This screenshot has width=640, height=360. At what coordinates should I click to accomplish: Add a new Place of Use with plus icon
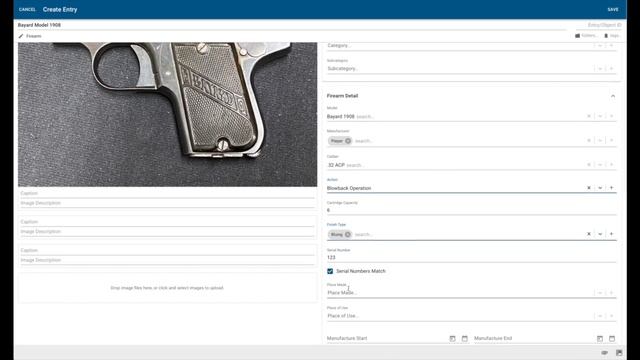click(x=611, y=316)
